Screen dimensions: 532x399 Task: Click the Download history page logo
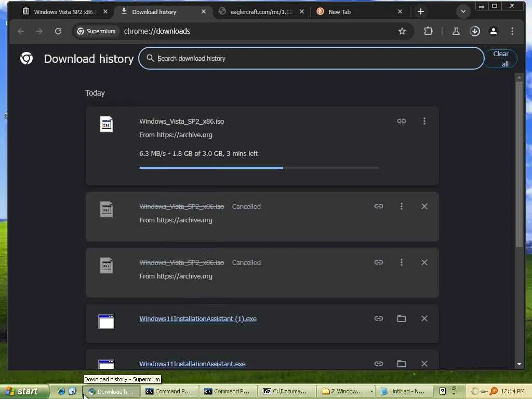(x=26, y=58)
